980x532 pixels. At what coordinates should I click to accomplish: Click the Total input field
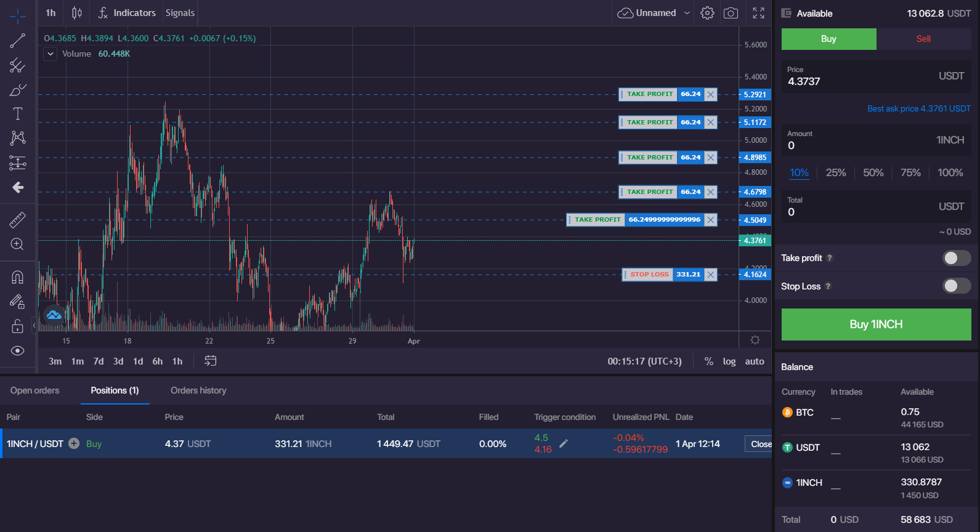877,207
